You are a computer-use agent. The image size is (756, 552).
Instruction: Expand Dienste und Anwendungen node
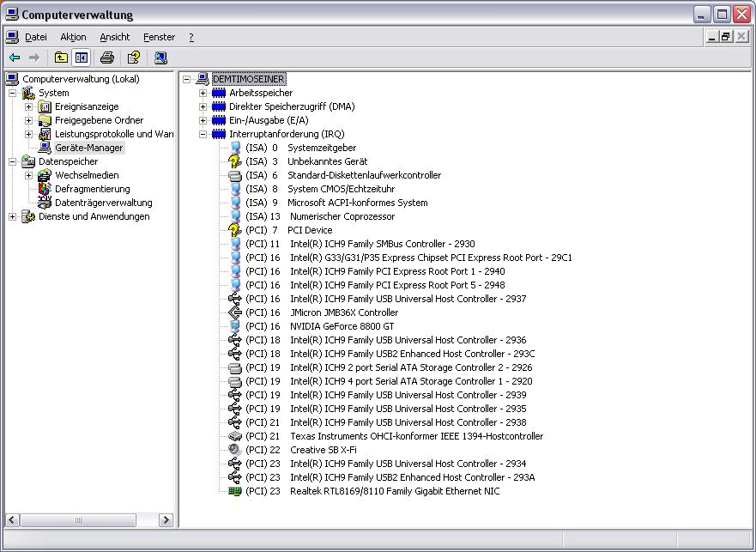pos(13,216)
